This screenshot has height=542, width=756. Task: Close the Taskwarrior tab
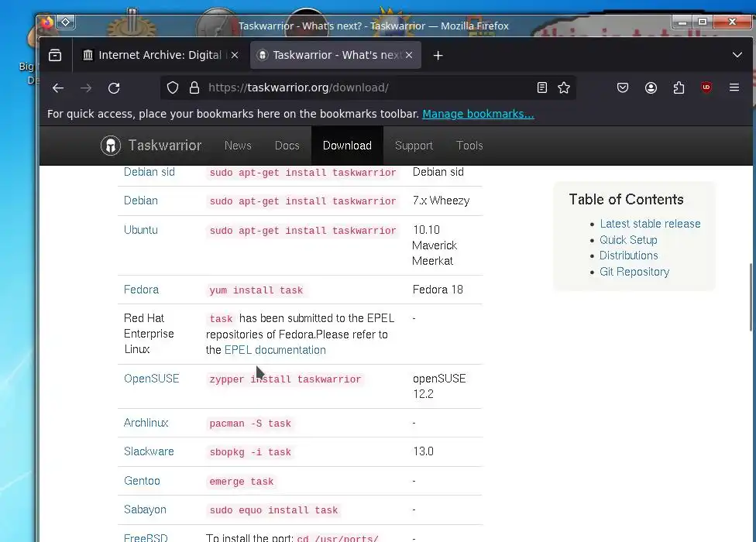tap(409, 56)
